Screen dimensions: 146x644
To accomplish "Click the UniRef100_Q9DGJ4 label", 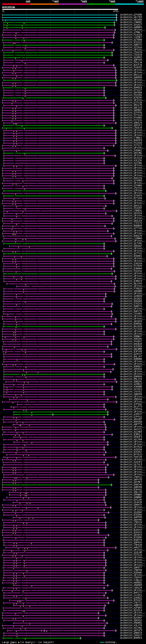I will point(131,123).
